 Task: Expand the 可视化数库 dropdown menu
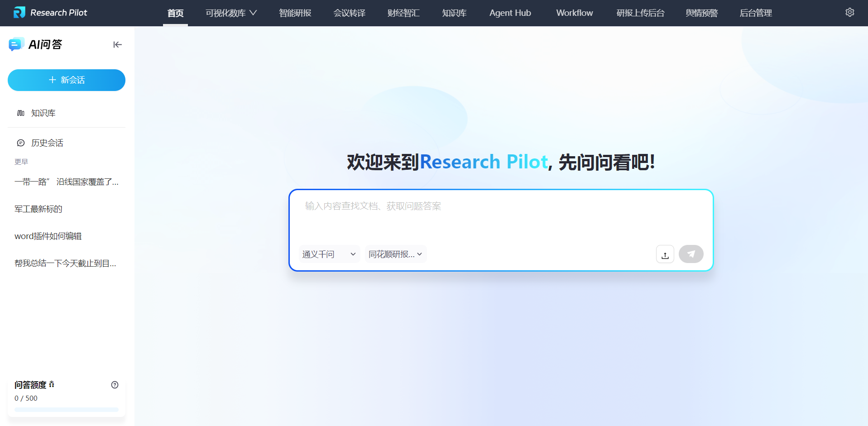pos(231,13)
